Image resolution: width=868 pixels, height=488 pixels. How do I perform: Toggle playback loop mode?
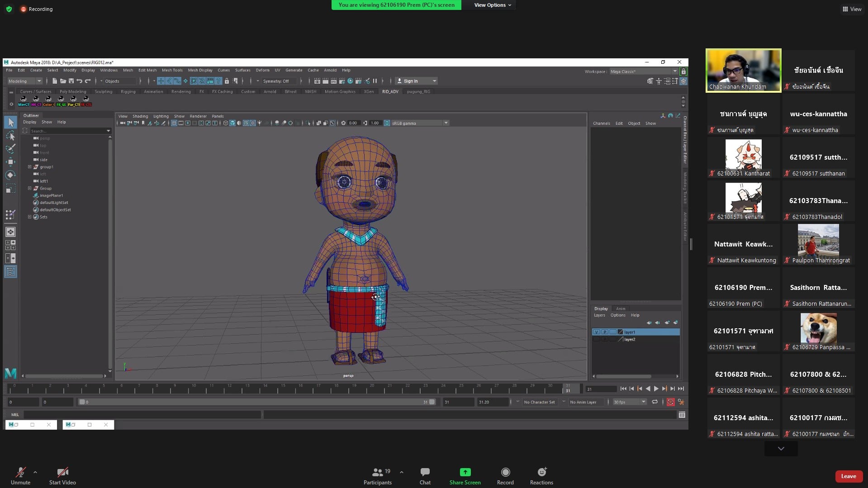tap(655, 402)
